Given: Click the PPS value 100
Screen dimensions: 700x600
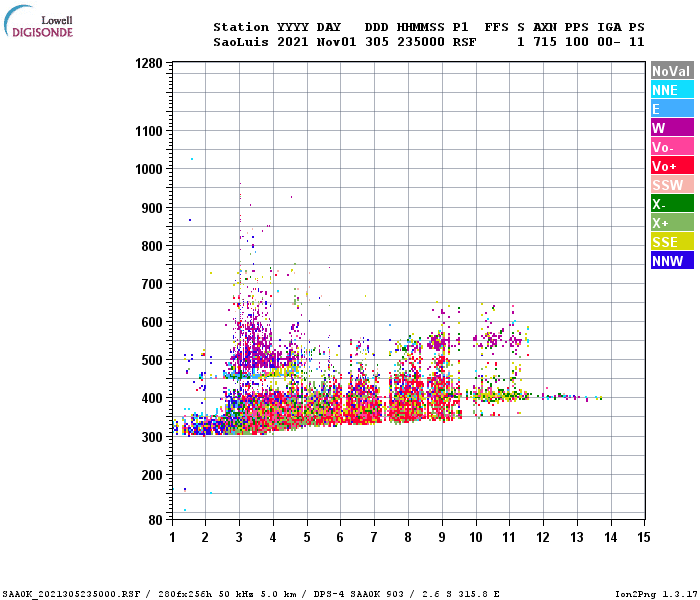Looking at the screenshot, I should point(577,42).
